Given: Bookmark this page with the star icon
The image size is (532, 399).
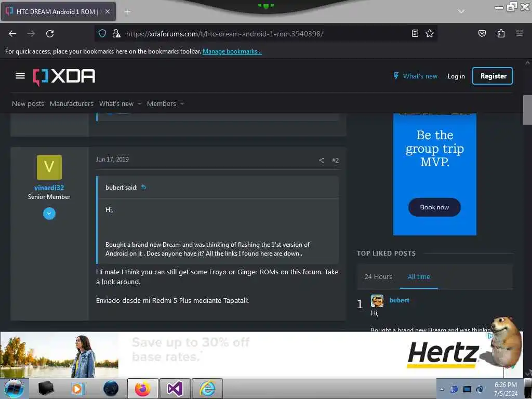Looking at the screenshot, I should [430, 33].
